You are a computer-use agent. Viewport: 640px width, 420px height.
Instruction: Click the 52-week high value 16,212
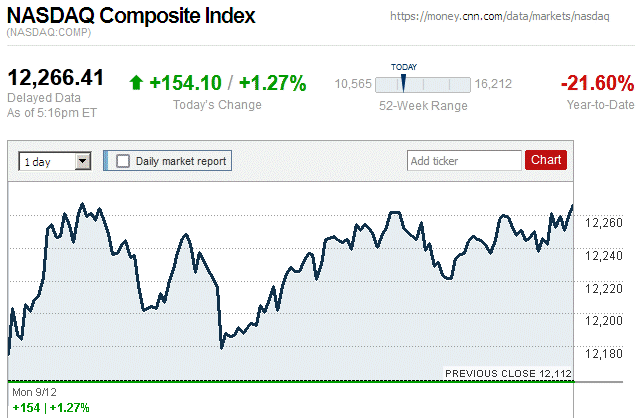[x=493, y=84]
